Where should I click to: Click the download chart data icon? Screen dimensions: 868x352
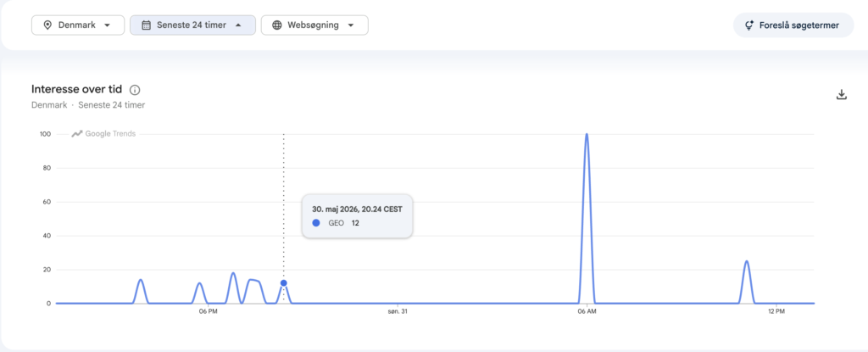point(842,94)
